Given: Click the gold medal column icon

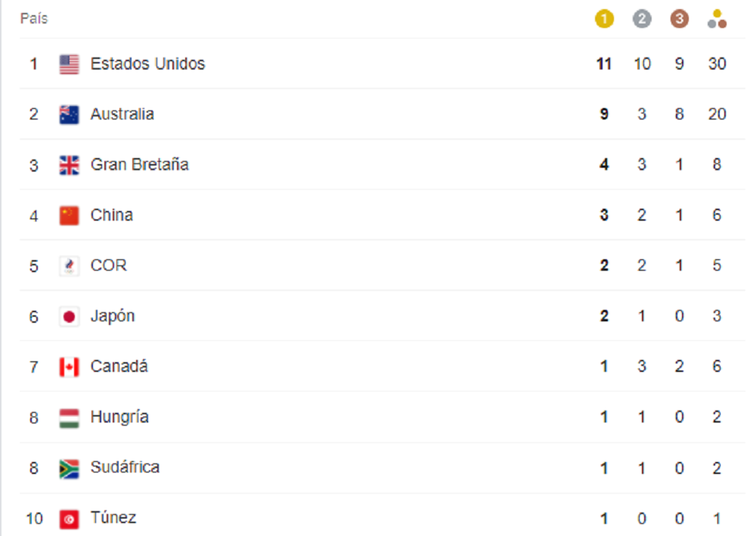Looking at the screenshot, I should [x=604, y=20].
